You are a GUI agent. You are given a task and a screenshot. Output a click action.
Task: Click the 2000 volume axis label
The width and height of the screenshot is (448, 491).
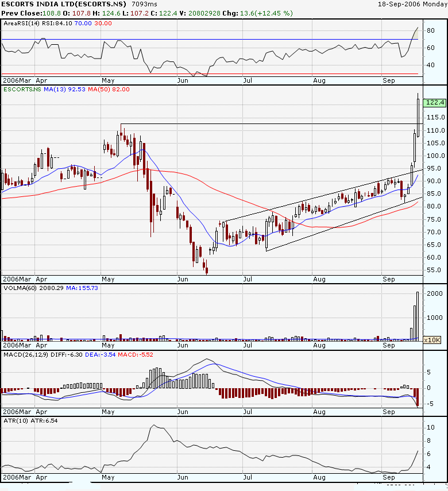[435, 293]
